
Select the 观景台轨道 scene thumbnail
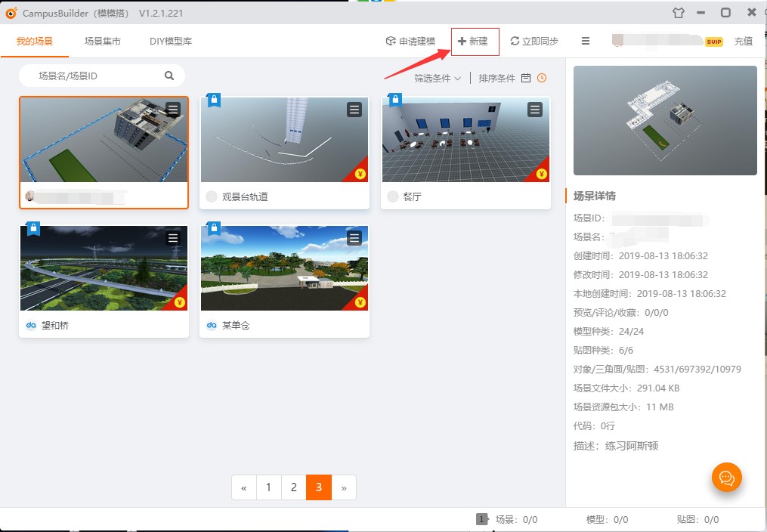coord(285,139)
